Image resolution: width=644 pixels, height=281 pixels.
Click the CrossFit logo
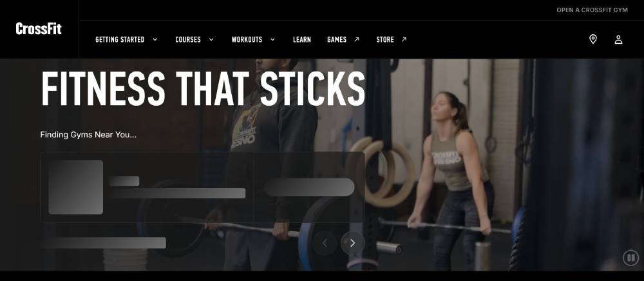pos(39,29)
